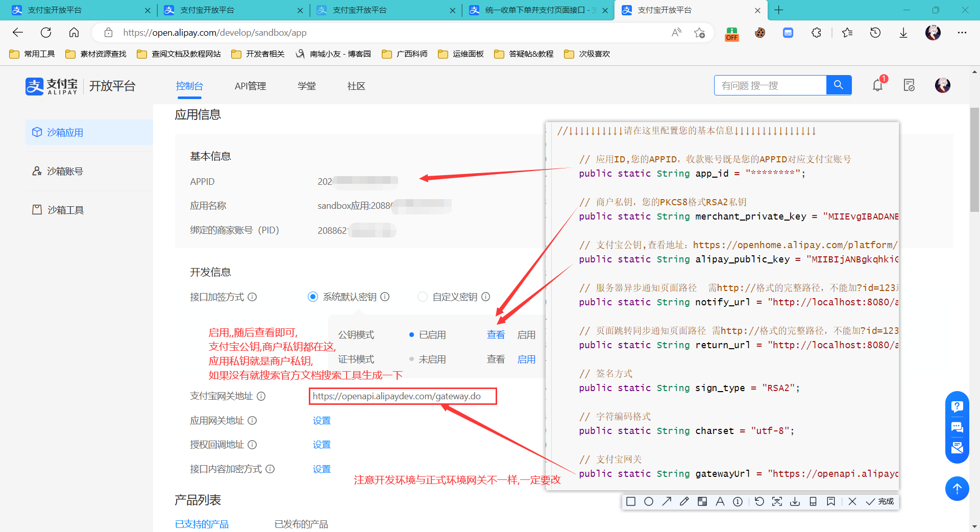Save the screenshot via download icon

click(795, 501)
